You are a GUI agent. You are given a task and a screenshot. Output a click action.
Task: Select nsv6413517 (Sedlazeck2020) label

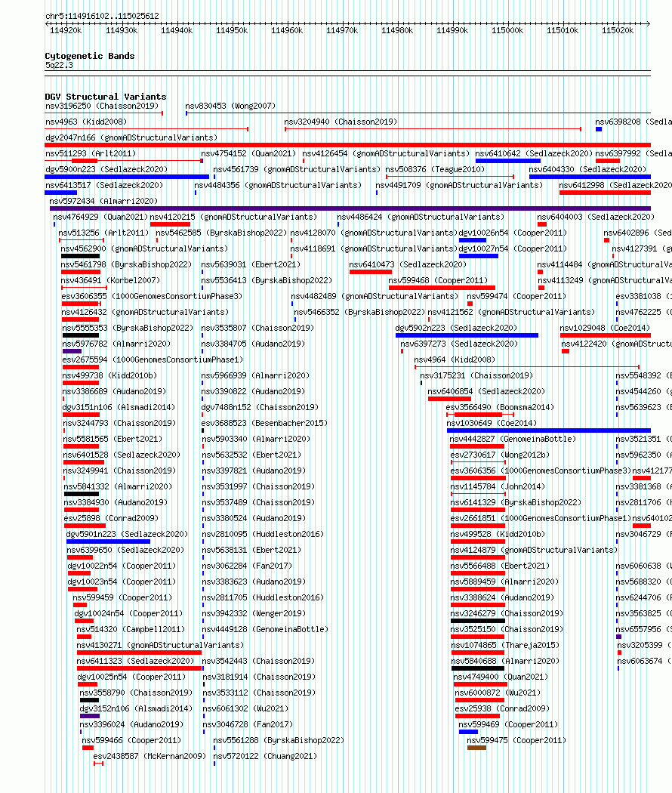pos(103,185)
